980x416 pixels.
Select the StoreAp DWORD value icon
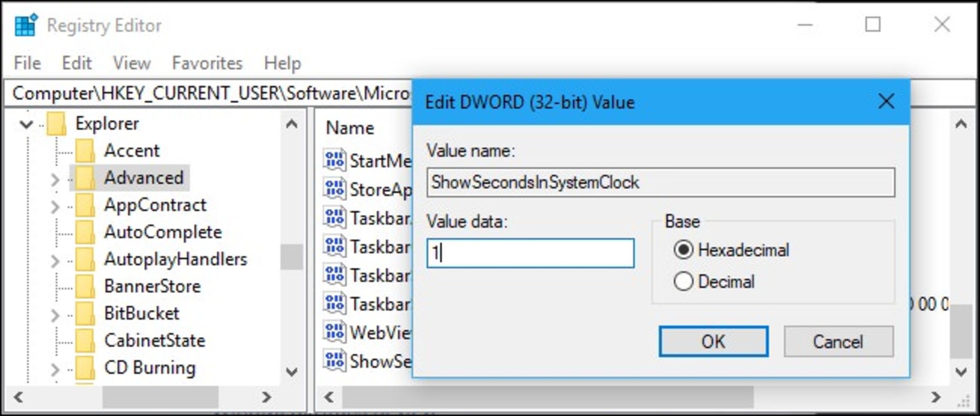point(335,189)
